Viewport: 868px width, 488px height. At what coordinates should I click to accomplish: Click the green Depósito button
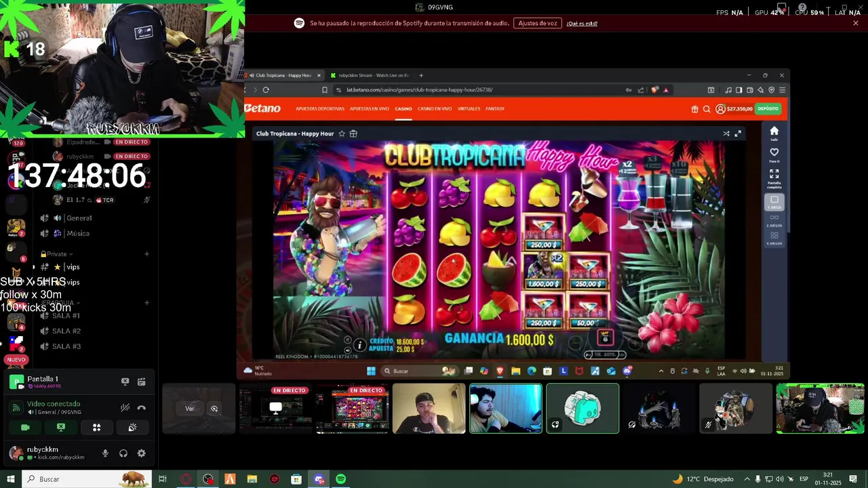(x=768, y=108)
